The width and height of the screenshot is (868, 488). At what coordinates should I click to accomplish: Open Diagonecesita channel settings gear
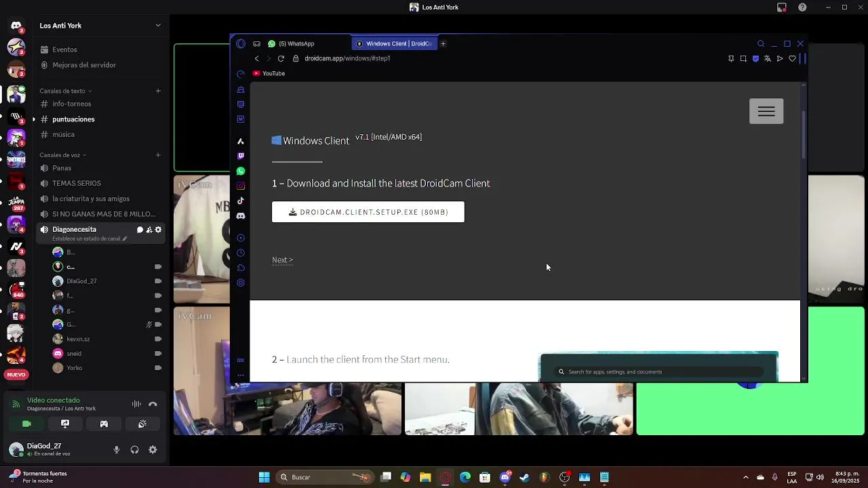click(x=159, y=230)
